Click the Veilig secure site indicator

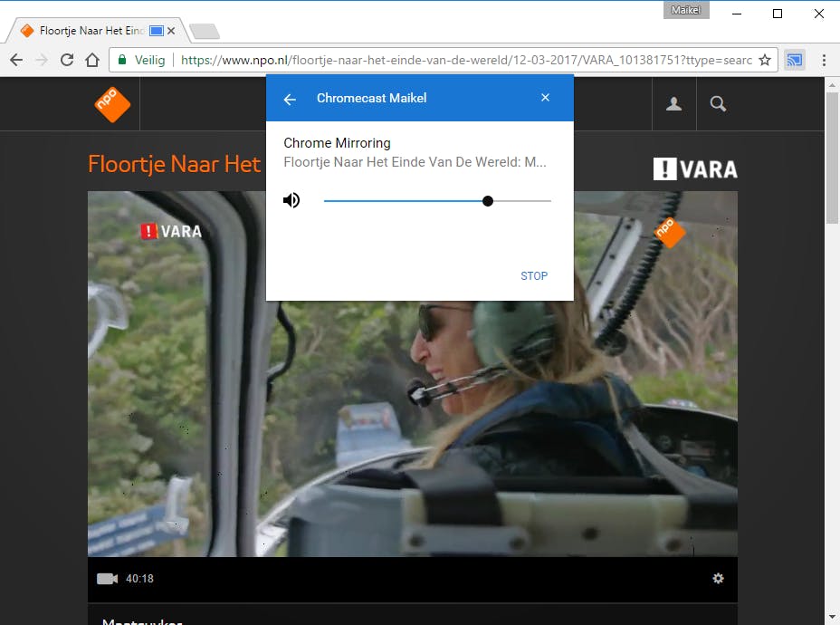[141, 60]
